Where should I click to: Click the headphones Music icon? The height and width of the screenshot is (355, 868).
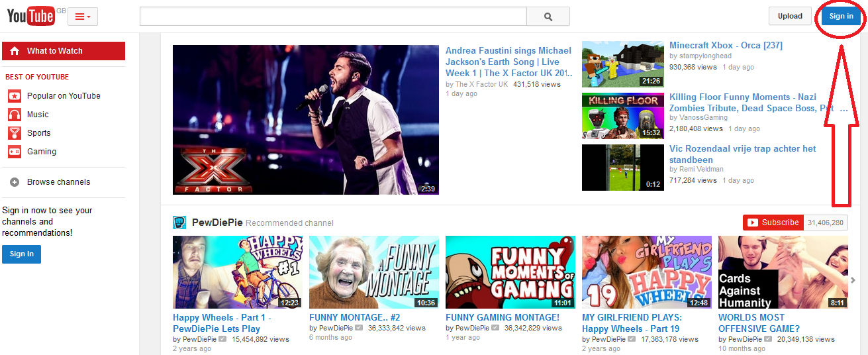tap(15, 115)
